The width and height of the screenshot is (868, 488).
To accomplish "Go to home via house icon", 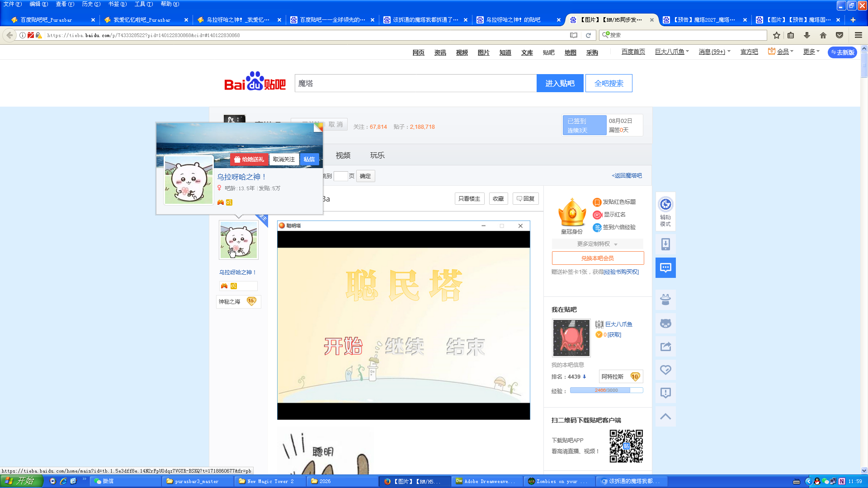I will point(823,35).
